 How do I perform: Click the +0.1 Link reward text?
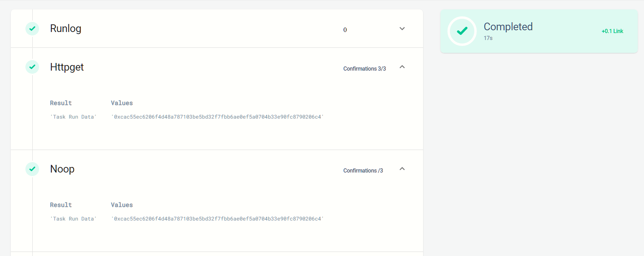(612, 31)
